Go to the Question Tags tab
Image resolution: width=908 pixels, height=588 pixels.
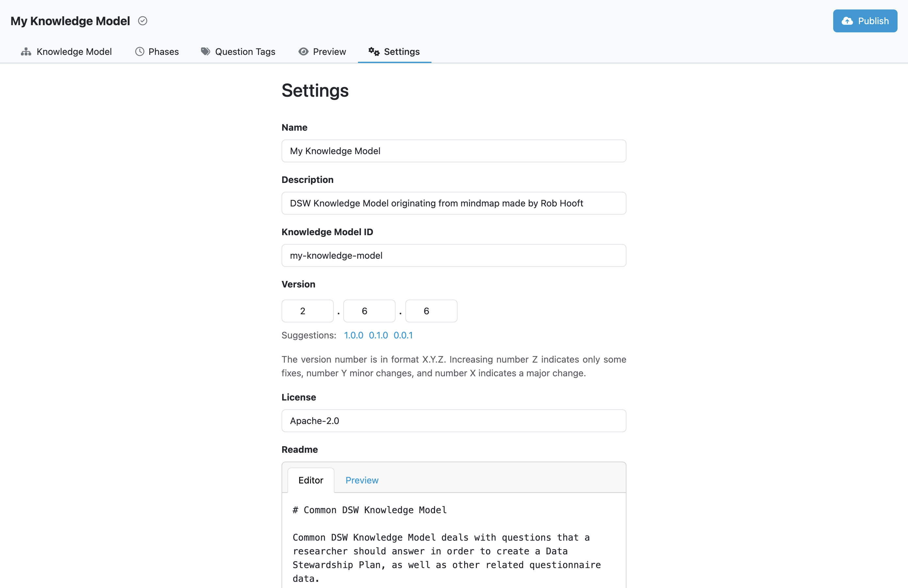pos(238,52)
